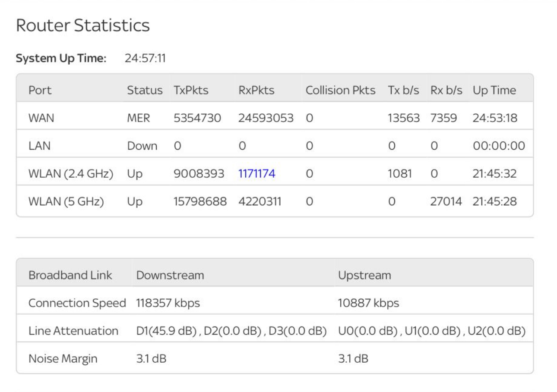Select the Collision Pkts column header
The height and width of the screenshot is (392, 557).
coord(340,90)
